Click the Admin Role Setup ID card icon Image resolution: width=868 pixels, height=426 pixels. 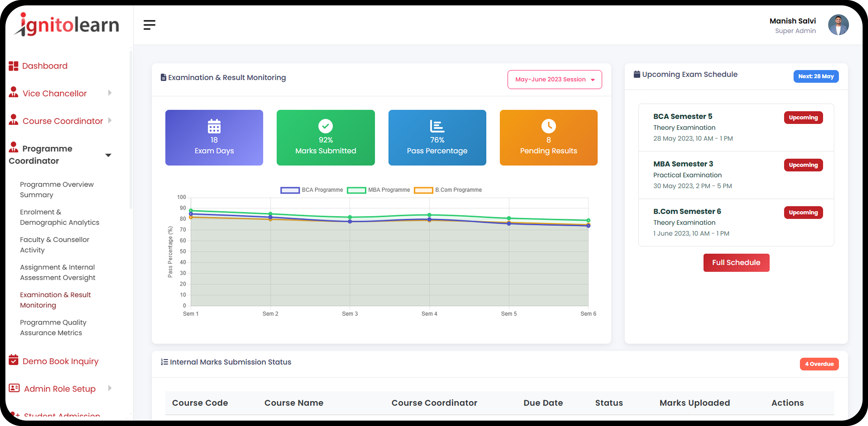14,388
